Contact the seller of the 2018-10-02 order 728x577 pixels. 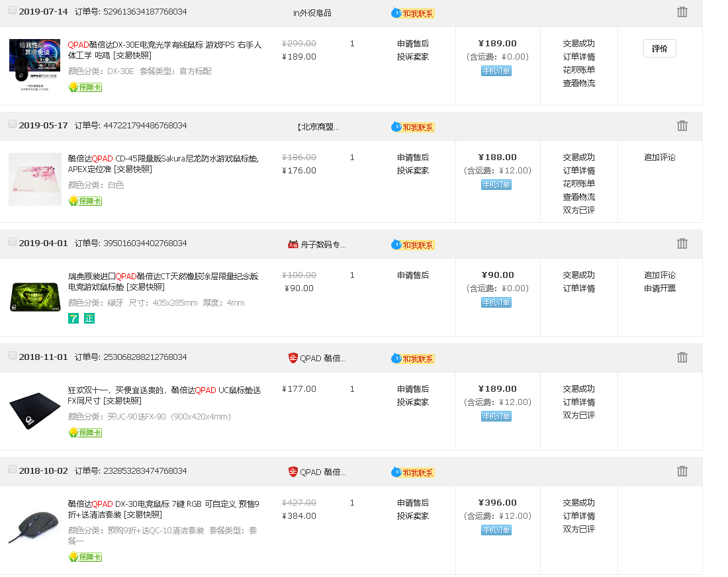(413, 472)
